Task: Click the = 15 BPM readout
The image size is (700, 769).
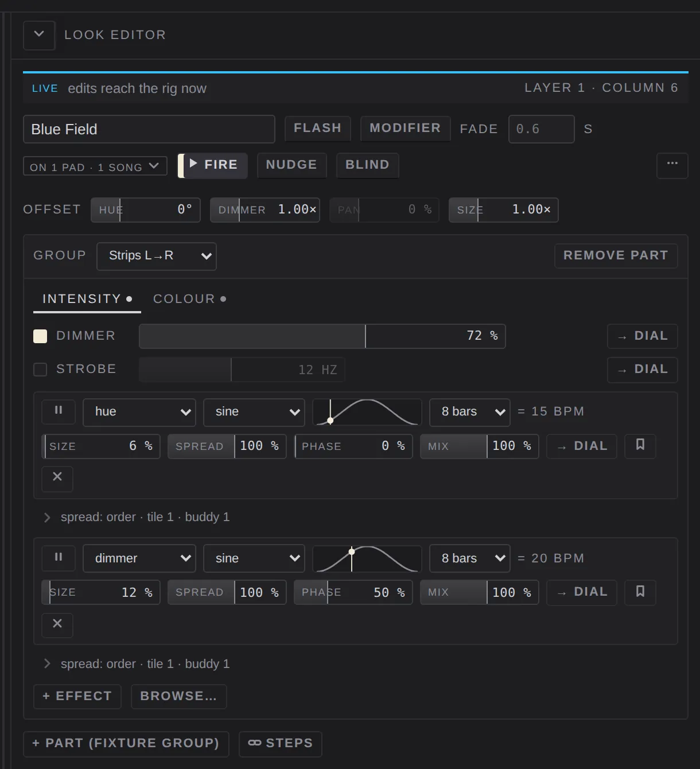Action: tap(551, 412)
